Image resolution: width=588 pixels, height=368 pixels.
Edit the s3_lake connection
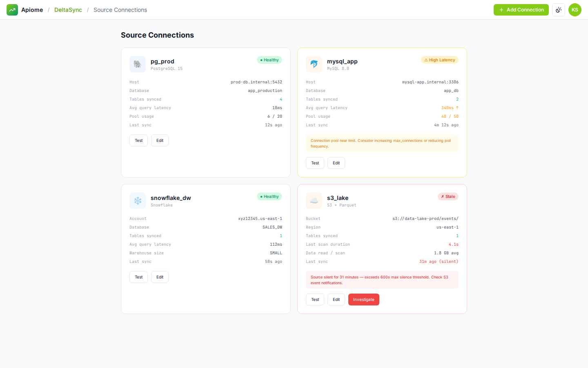336,300
